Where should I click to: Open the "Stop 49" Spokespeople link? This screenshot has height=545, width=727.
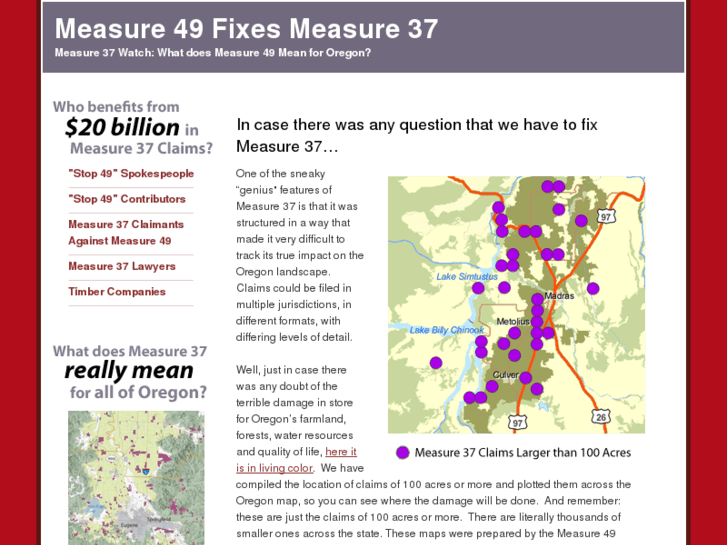[x=131, y=173]
